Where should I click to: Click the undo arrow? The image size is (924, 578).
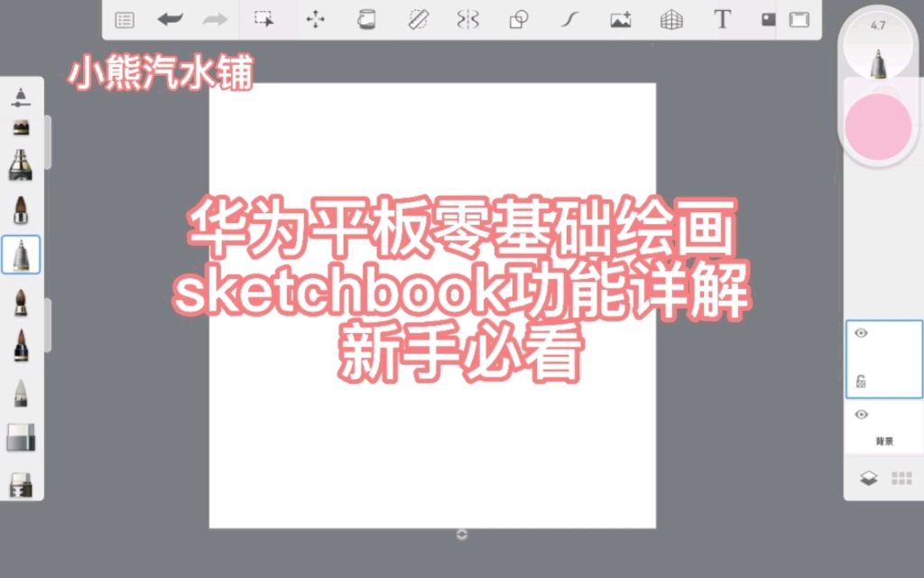tap(169, 19)
